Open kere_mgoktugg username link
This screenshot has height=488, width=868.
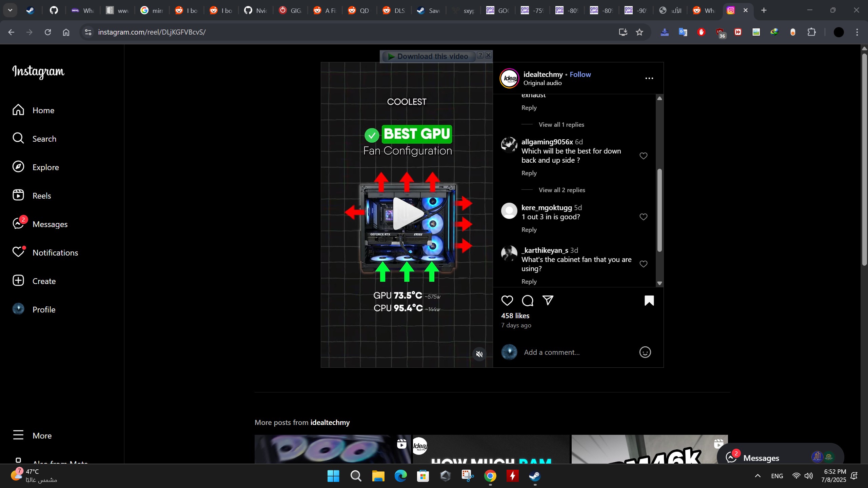point(546,207)
